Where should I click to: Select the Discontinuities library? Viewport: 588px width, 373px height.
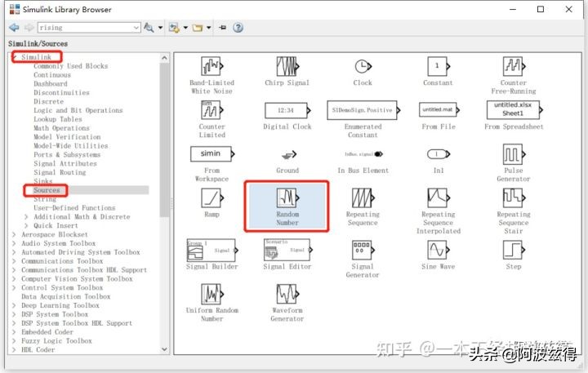click(61, 92)
